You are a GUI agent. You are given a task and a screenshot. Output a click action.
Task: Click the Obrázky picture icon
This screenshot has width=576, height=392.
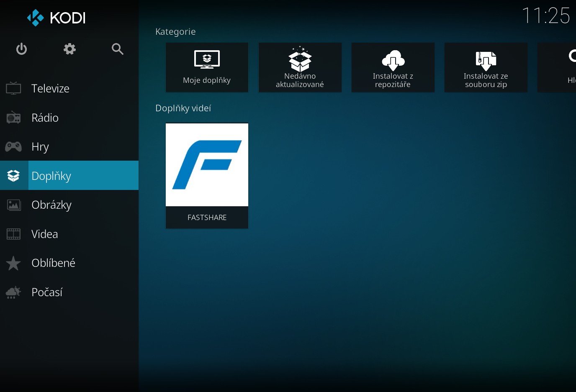click(13, 205)
